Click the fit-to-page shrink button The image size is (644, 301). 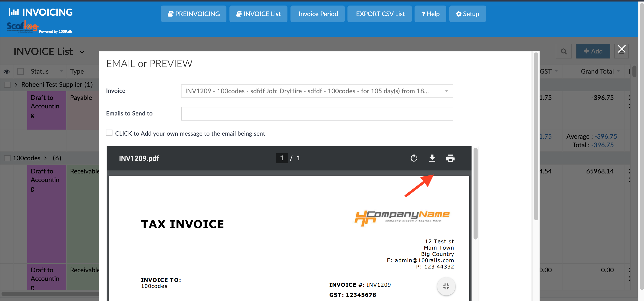[446, 286]
